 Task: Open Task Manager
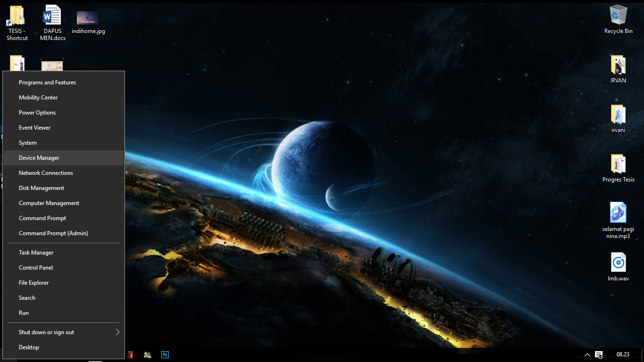[64, 253]
